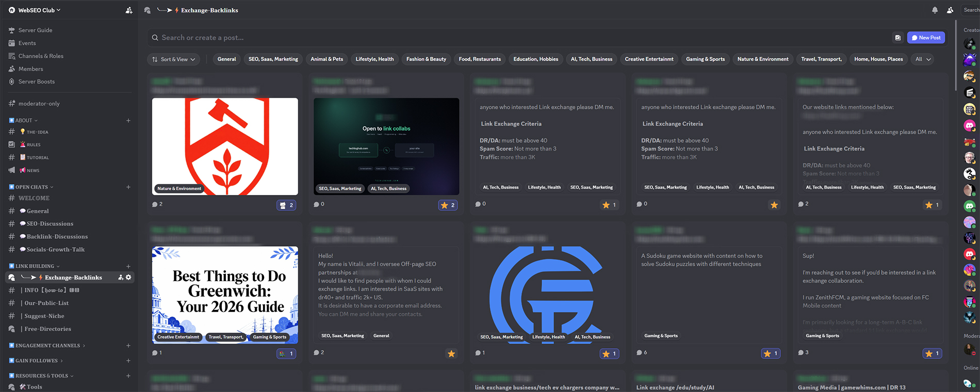
Task: Toggle star reaction on Open to link collabs post
Action: click(448, 205)
